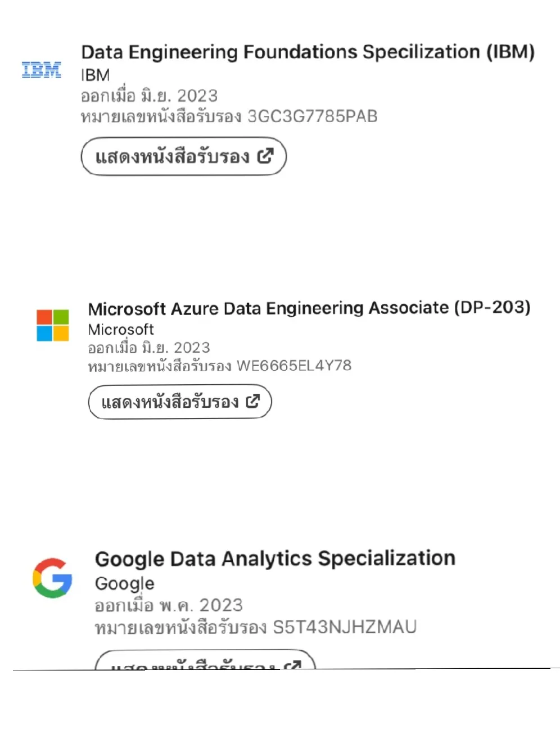Select credential ID S5T43NJHZMAU text
Screen dimensions: 560x747
[345, 626]
